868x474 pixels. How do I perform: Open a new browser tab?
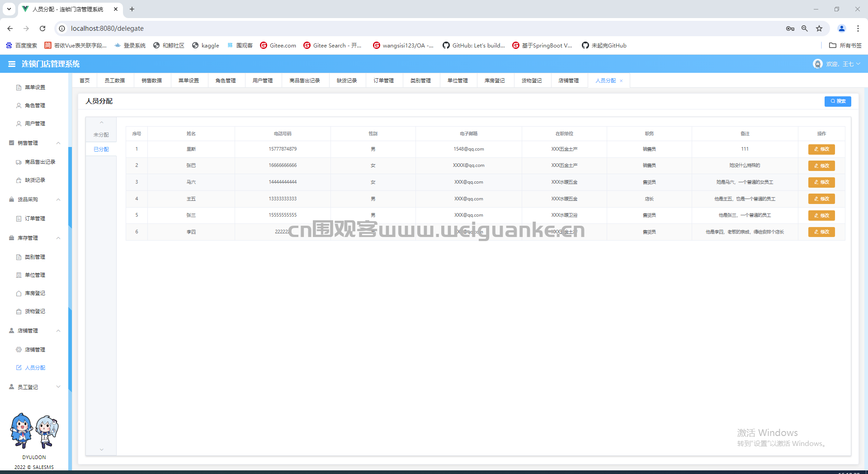132,9
